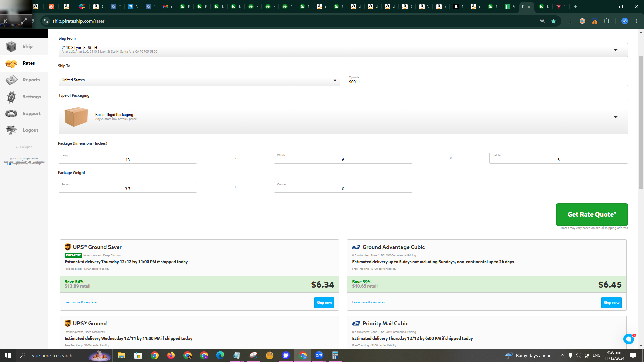The width and height of the screenshot is (644, 362).
Task: Open Zoom from the taskbar
Action: click(x=319, y=355)
